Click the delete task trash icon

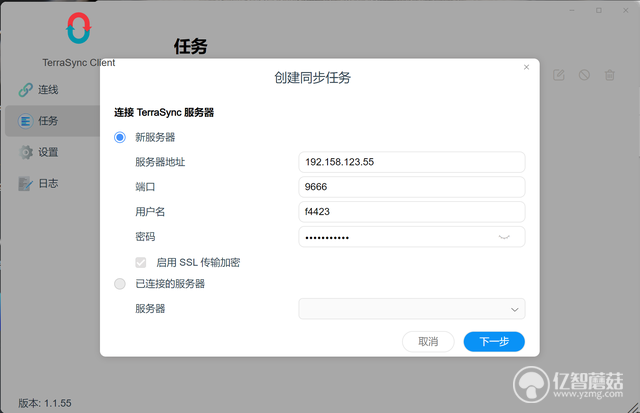(610, 75)
